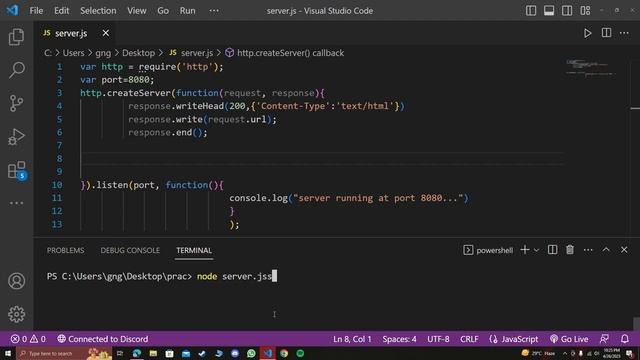Viewport: 640px width, 360px height.
Task: Open the Accounts menu icon
Action: click(16, 281)
